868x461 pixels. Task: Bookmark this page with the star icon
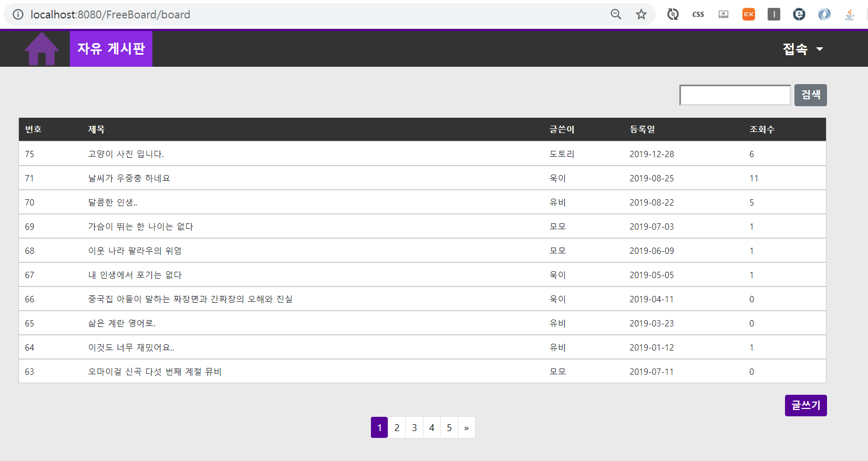tap(641, 14)
